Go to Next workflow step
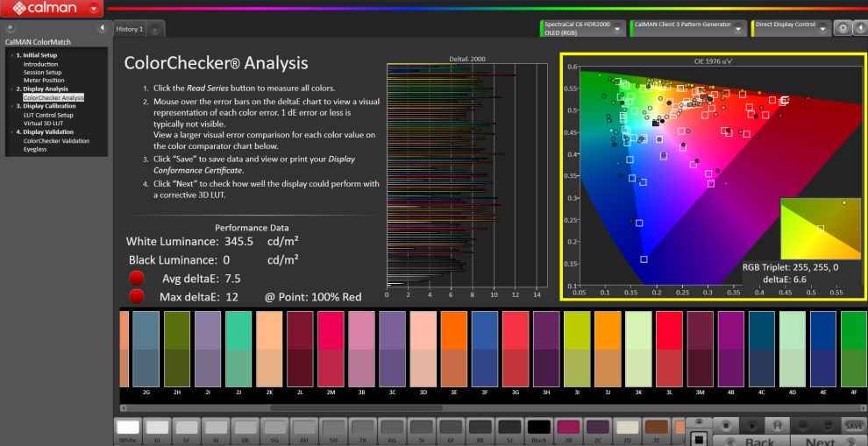The width and height of the screenshot is (868, 446). tap(829, 441)
